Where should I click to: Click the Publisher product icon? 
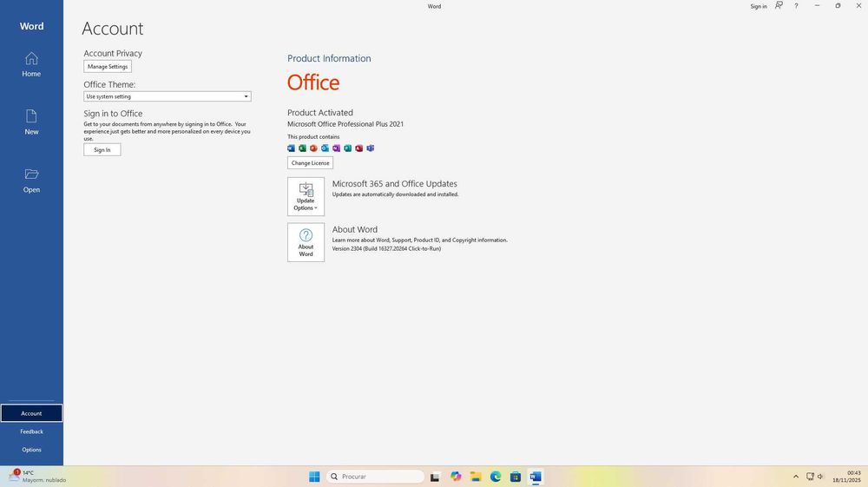tap(348, 148)
